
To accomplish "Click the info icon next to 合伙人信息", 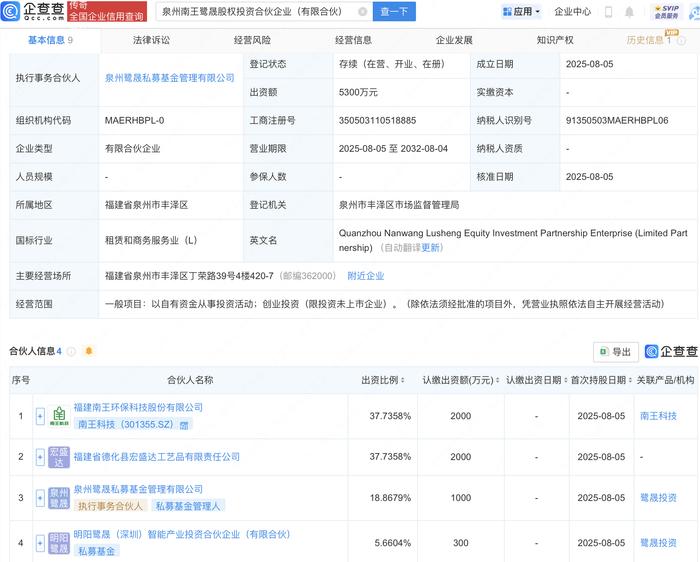I will (71, 352).
